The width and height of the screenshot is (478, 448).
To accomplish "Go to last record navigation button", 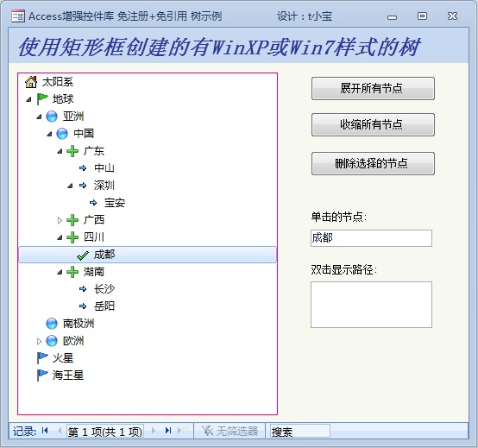I will pyautogui.click(x=167, y=431).
